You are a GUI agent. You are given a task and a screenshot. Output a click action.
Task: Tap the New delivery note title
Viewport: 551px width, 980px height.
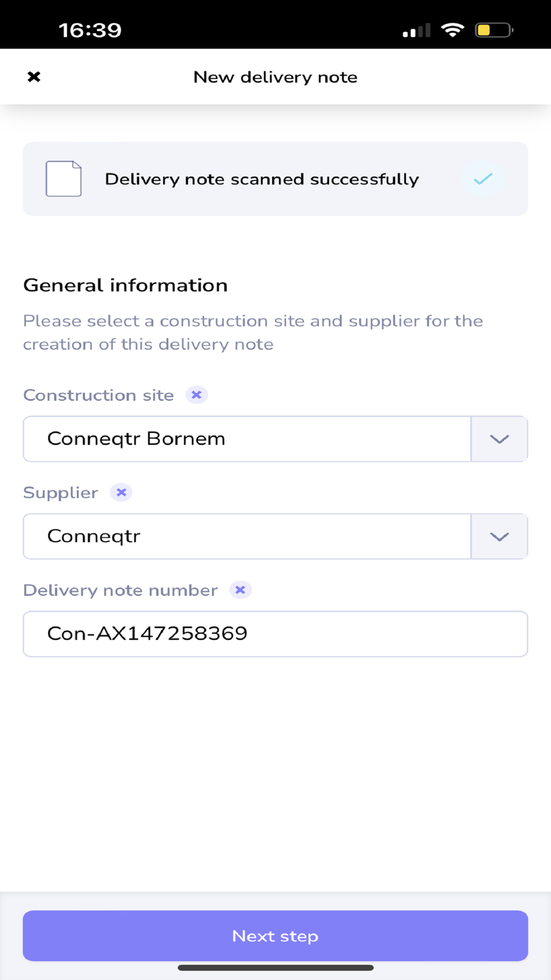tap(275, 77)
